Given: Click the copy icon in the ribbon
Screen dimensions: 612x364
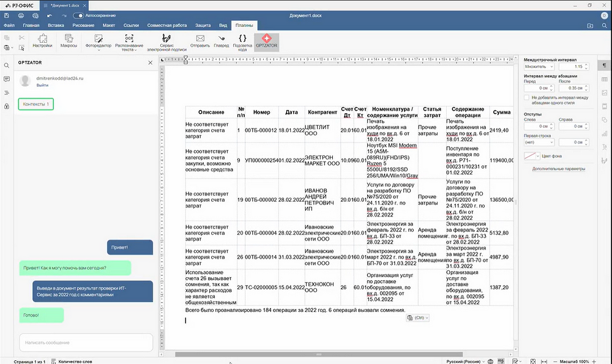Looking at the screenshot, I should click(x=7, y=38).
